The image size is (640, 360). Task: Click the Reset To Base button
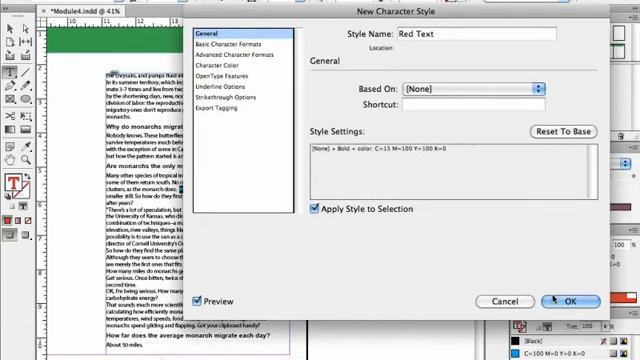tap(563, 131)
